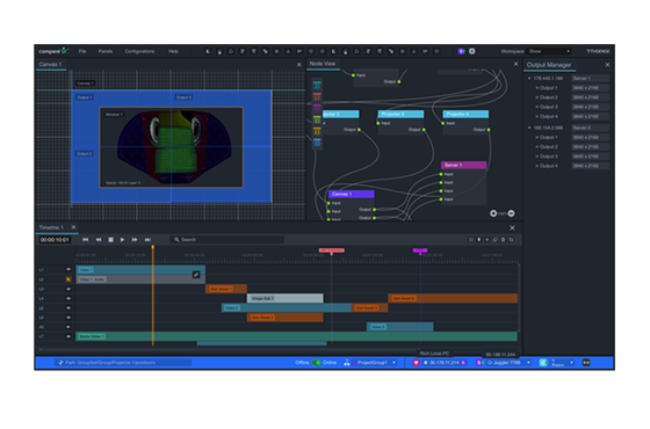The width and height of the screenshot is (650, 429).
Task: Click the Server 1 name field in Output Manager
Action: (590, 78)
